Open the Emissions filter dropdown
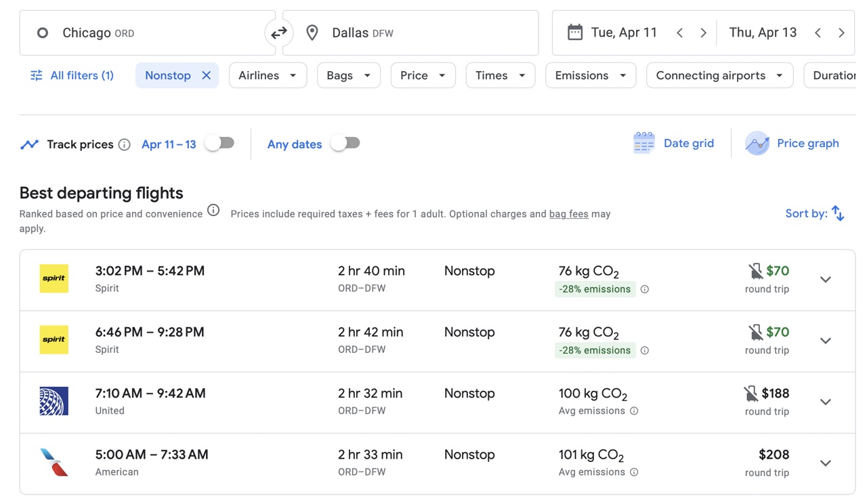 591,75
